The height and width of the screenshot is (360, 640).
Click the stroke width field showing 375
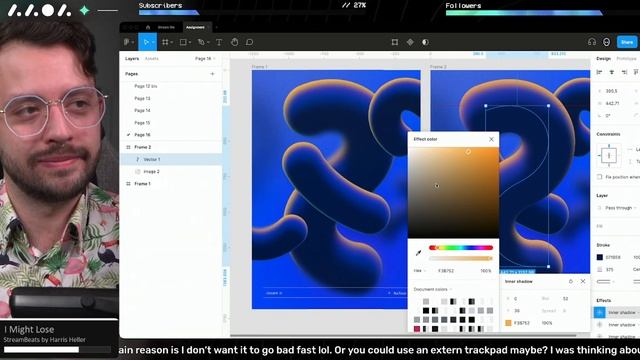click(609, 269)
